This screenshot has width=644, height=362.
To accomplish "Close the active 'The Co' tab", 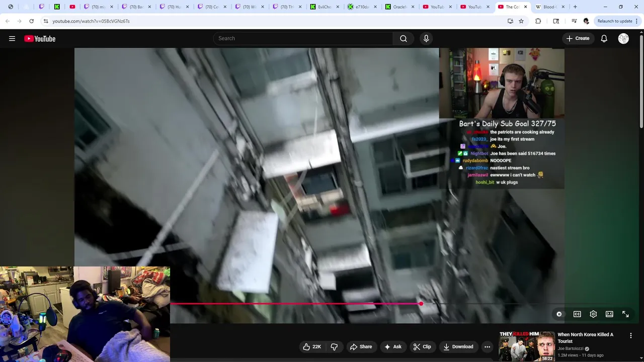I will [x=525, y=7].
